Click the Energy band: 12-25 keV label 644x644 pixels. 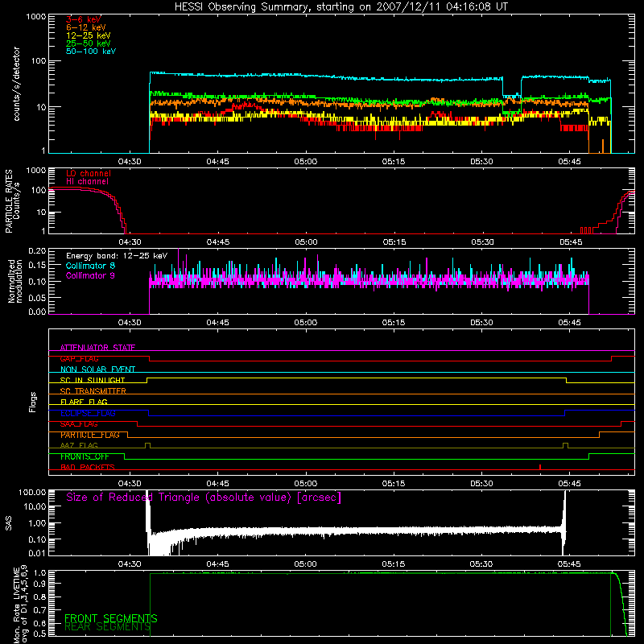[117, 256]
